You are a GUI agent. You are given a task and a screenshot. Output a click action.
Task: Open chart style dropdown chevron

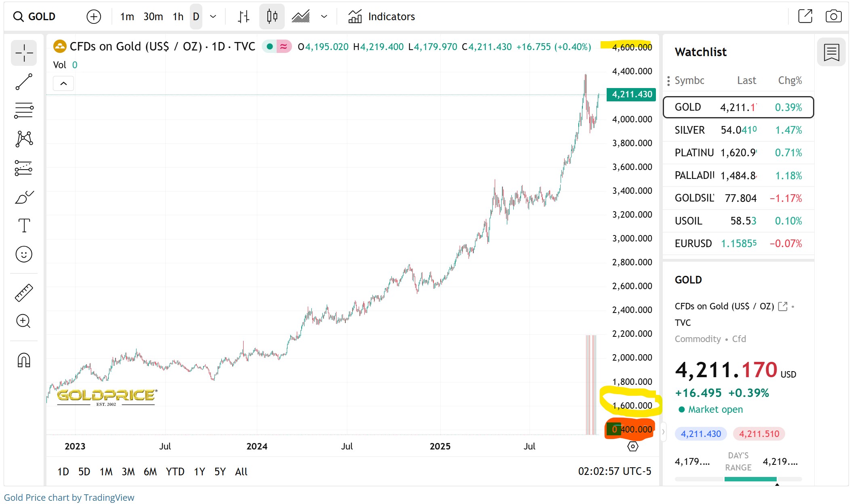pyautogui.click(x=324, y=17)
